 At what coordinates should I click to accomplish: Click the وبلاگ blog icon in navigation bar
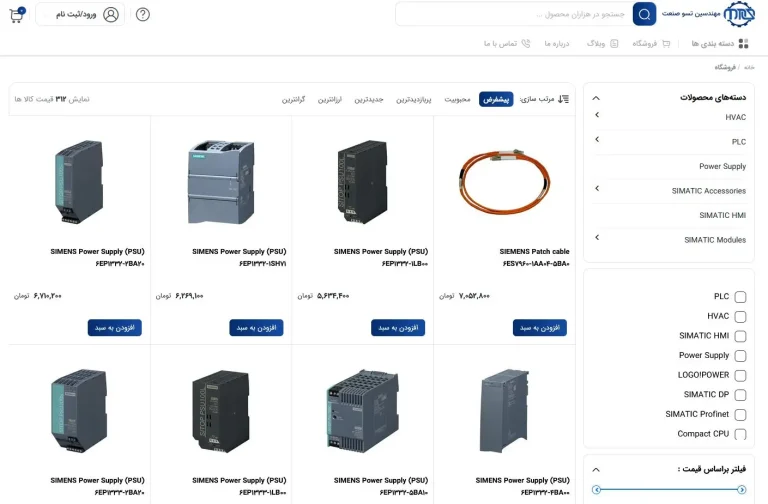(614, 44)
